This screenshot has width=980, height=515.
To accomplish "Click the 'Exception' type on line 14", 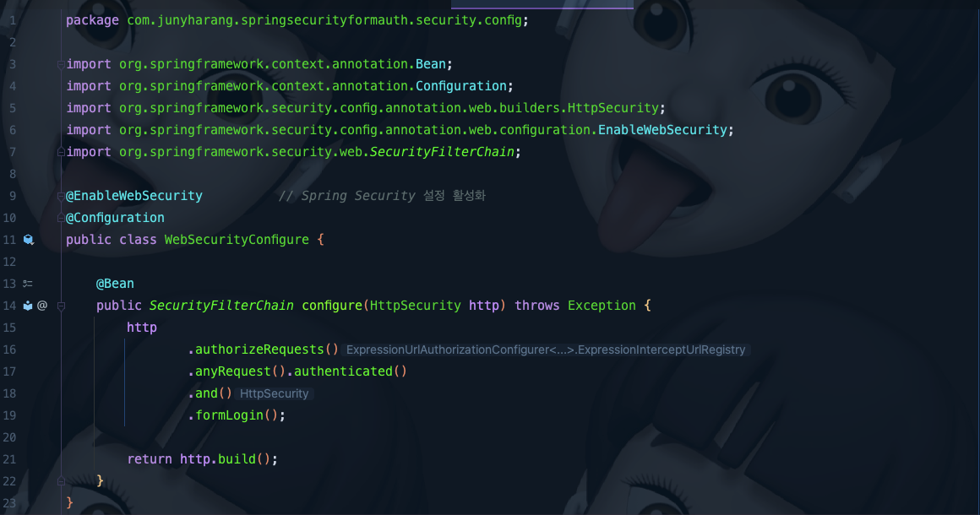I will tap(602, 306).
